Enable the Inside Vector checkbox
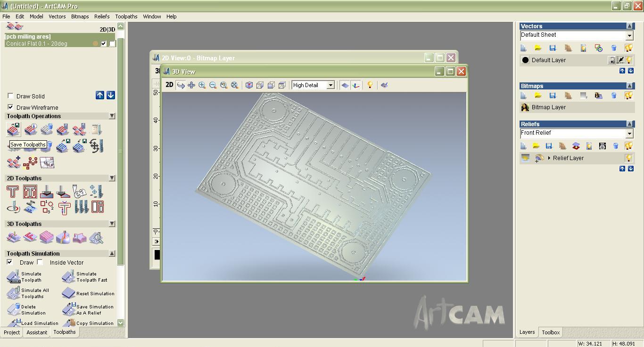 pyautogui.click(x=40, y=262)
